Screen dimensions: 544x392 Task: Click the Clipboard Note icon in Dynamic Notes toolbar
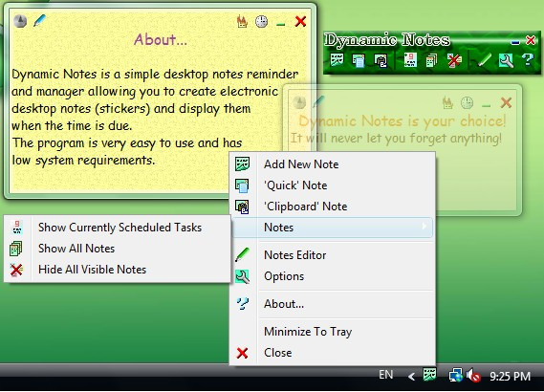(x=381, y=60)
